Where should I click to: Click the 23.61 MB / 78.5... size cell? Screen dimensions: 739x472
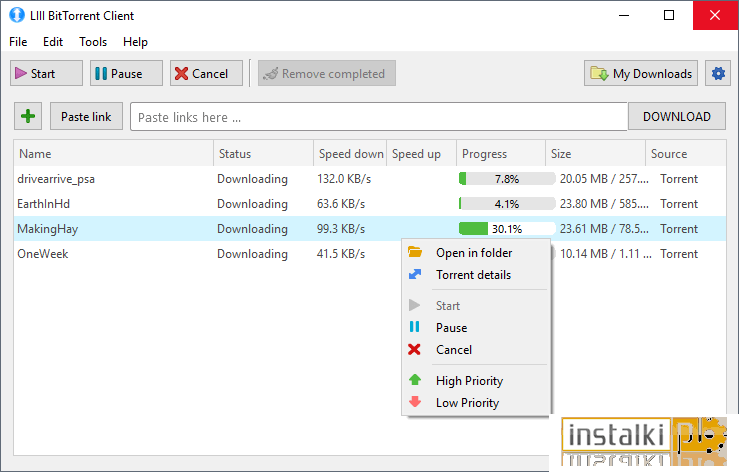click(604, 229)
